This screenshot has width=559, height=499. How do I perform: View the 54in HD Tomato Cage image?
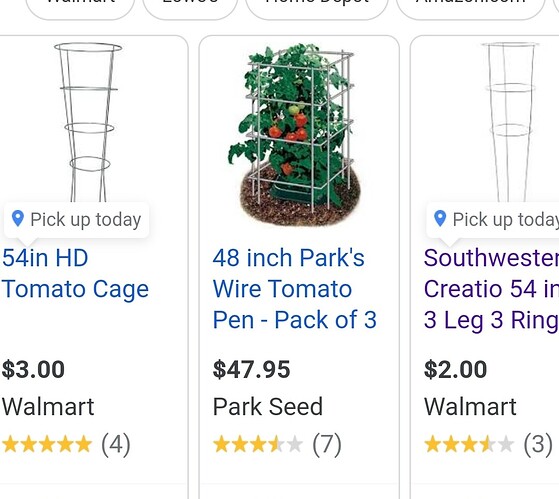click(x=88, y=122)
